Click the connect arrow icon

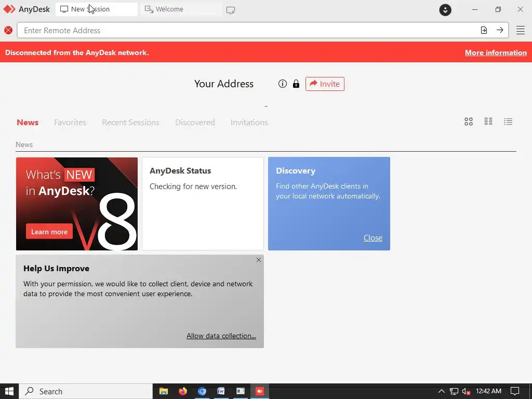pos(500,30)
